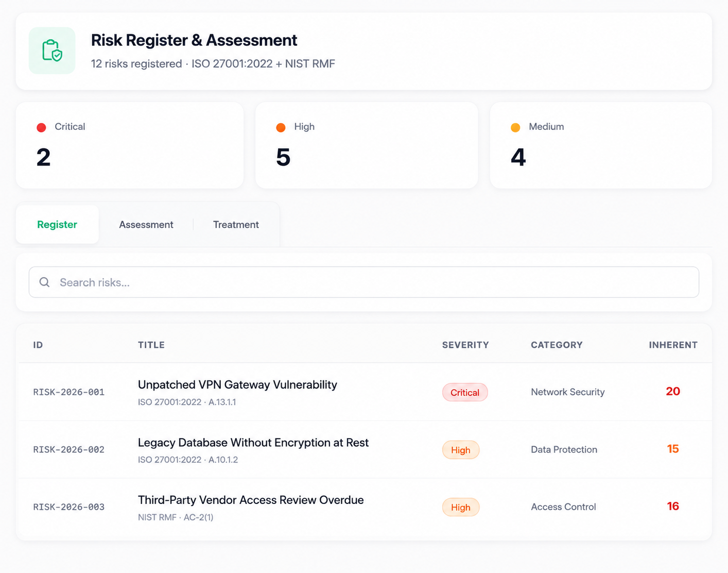This screenshot has height=573, width=728.
Task: Sort by the TITLE column header
Action: point(151,345)
